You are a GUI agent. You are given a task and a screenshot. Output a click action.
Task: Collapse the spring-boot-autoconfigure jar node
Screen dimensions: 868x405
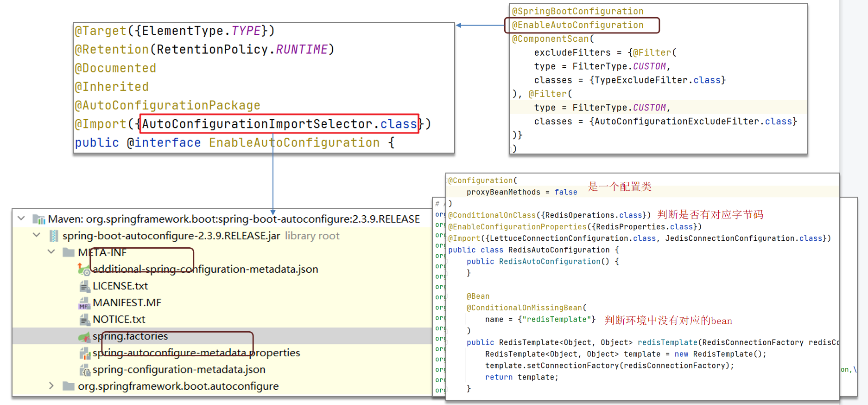[37, 235]
